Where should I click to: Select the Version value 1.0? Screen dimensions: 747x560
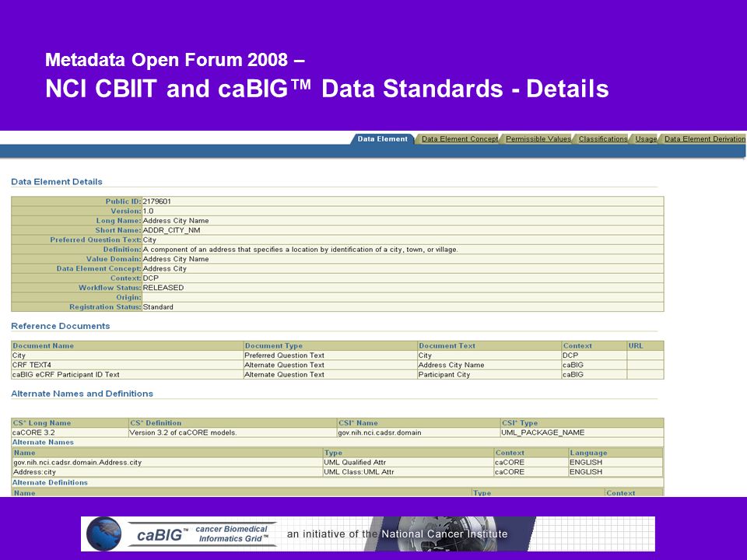[148, 211]
